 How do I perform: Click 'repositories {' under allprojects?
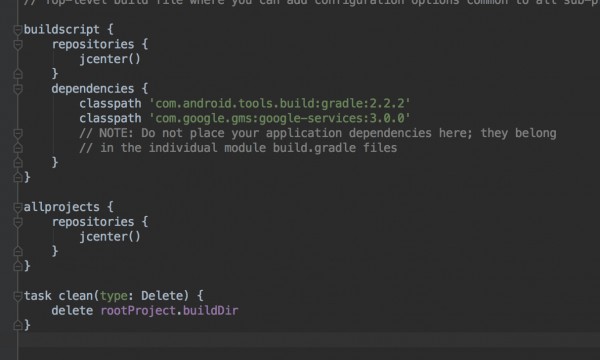pyautogui.click(x=99, y=222)
